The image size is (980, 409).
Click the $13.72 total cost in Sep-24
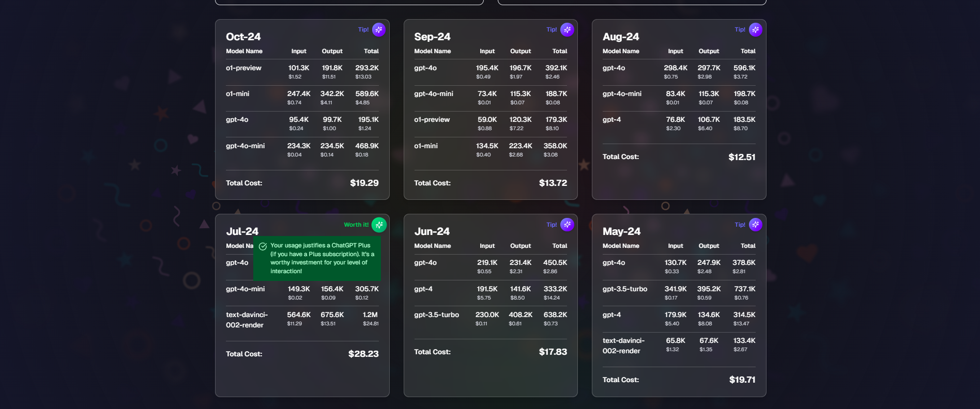[553, 183]
